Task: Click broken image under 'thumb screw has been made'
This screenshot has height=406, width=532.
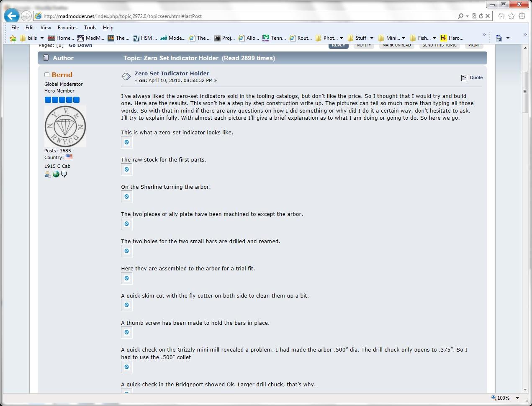Action: pos(127,332)
